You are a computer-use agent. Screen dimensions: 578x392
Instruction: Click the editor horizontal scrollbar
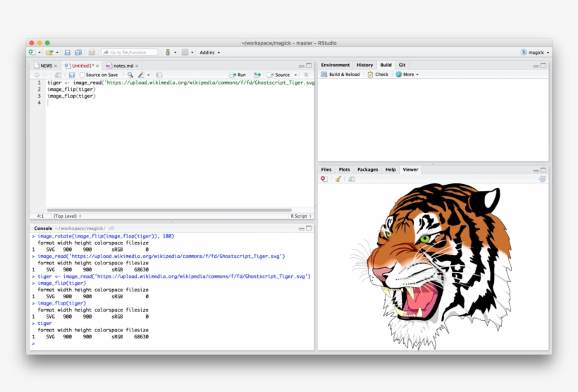pyautogui.click(x=169, y=210)
